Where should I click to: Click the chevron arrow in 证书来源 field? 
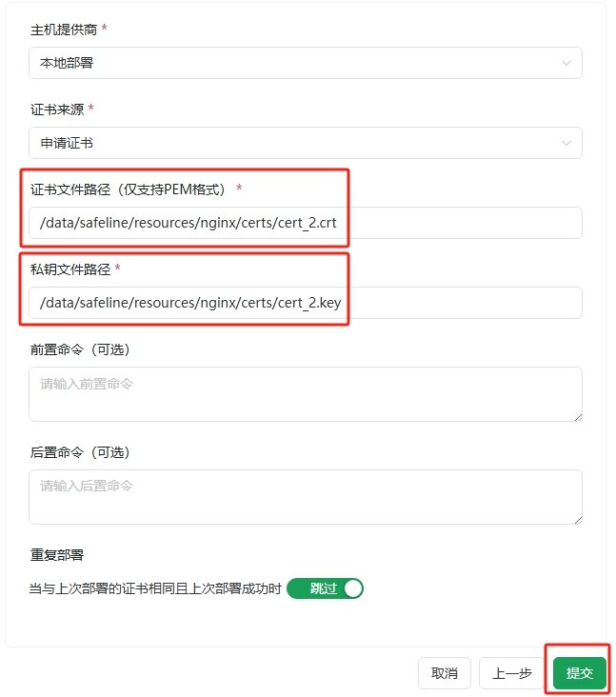(566, 144)
